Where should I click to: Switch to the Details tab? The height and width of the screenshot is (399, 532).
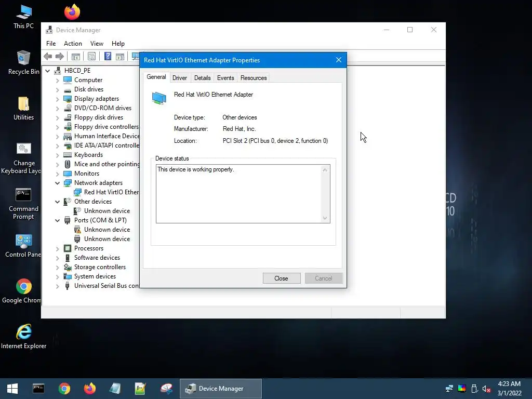coord(202,78)
